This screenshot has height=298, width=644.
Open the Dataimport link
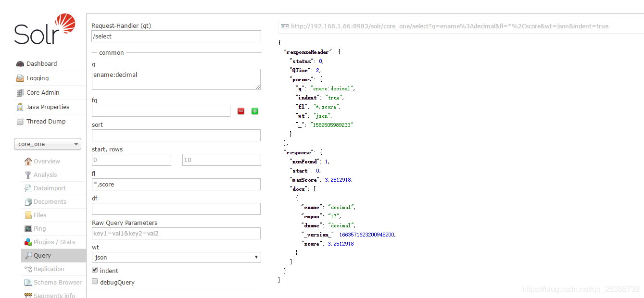tap(50, 188)
